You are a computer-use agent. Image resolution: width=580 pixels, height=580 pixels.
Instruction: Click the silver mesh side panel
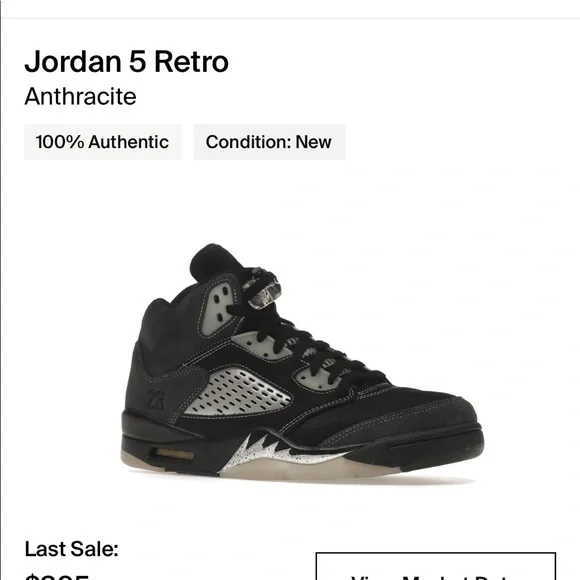238,392
